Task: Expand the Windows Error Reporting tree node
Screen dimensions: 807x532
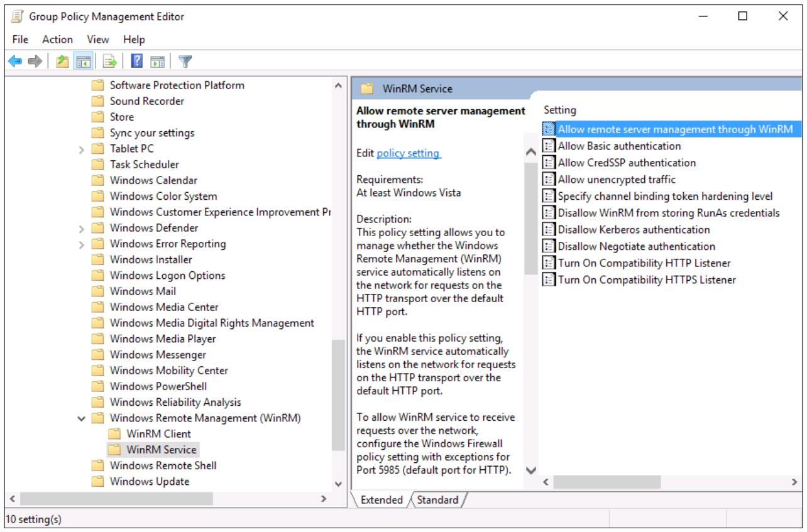Action: pos(81,244)
